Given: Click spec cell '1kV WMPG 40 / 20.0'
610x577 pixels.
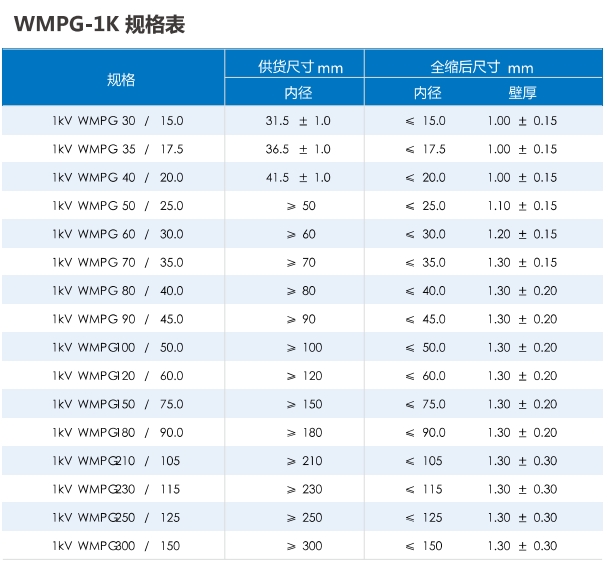Looking at the screenshot, I should pyautogui.click(x=118, y=177).
